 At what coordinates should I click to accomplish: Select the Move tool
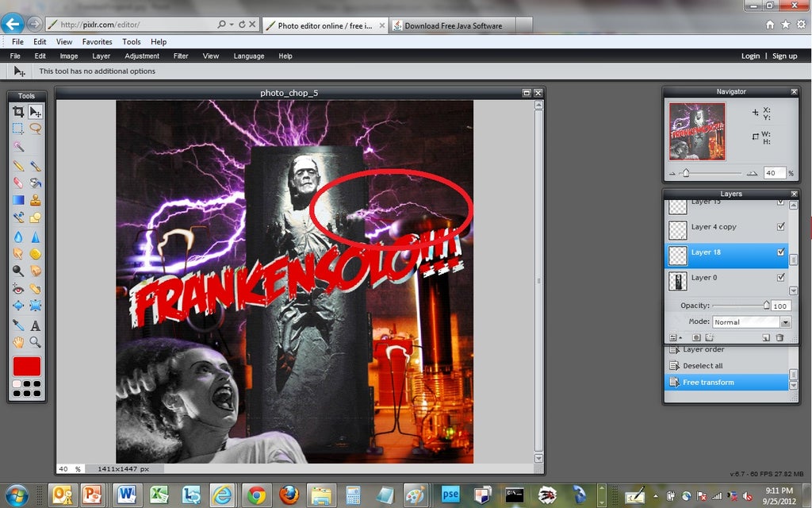(35, 111)
